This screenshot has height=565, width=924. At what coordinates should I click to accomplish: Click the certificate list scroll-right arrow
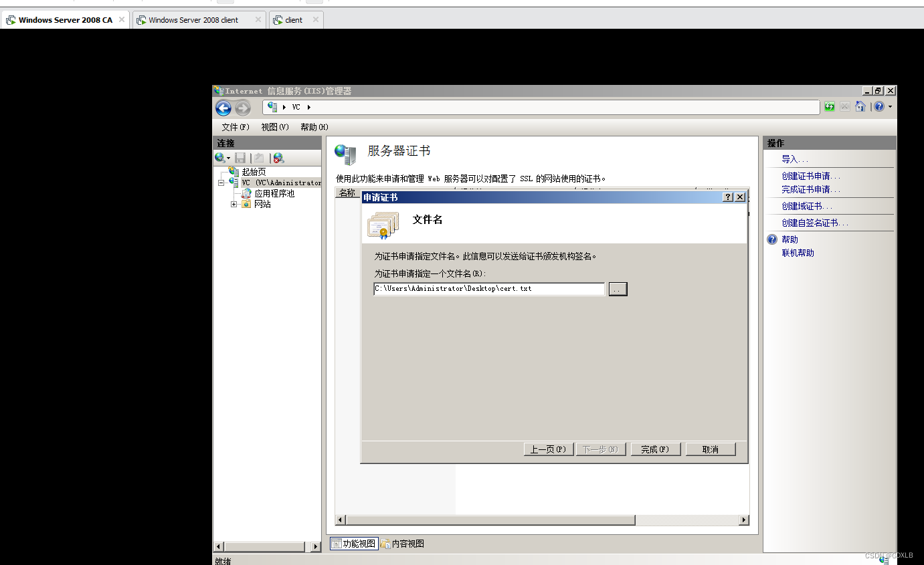pyautogui.click(x=744, y=520)
